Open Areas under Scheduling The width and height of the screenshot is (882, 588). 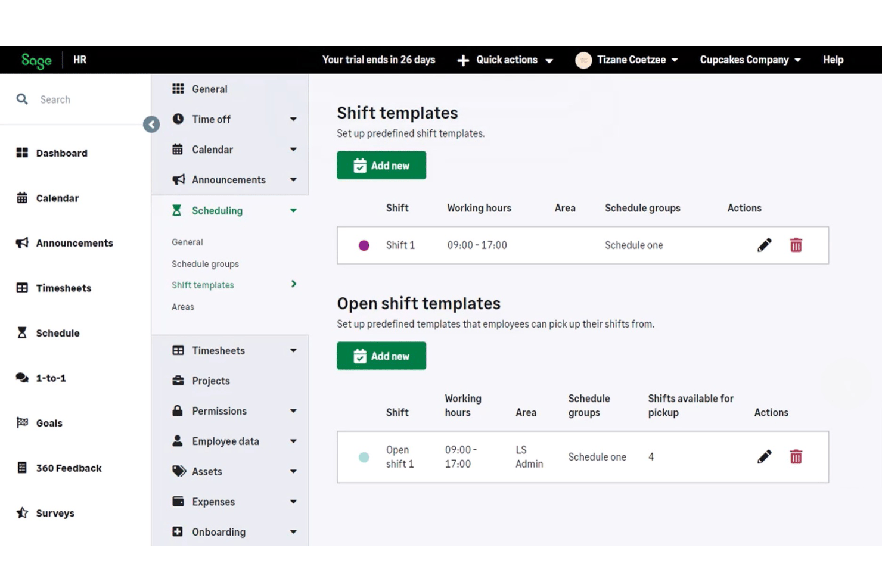(183, 307)
